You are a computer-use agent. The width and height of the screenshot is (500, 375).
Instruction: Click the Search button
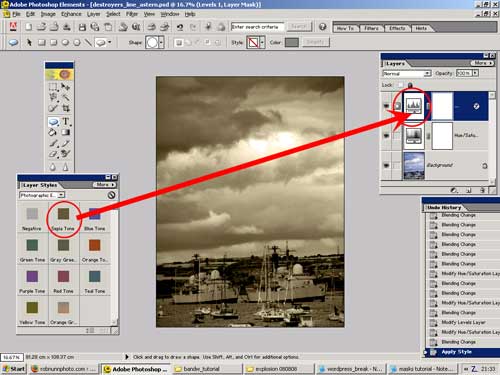(x=299, y=27)
